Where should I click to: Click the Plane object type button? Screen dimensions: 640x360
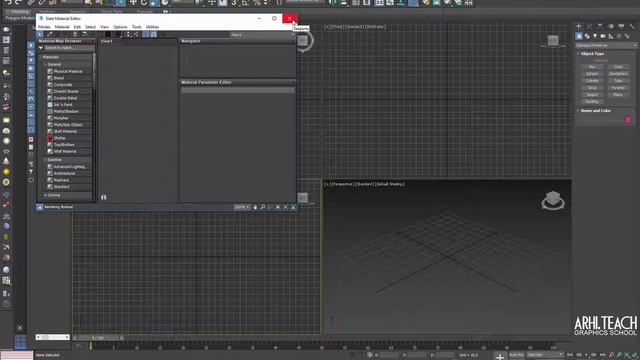click(618, 95)
